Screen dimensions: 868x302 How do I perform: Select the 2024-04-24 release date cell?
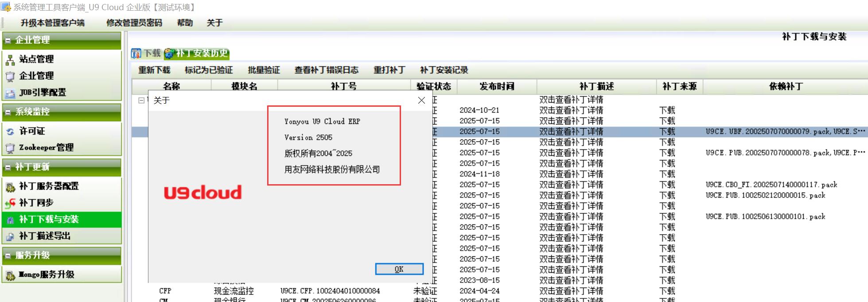(479, 291)
